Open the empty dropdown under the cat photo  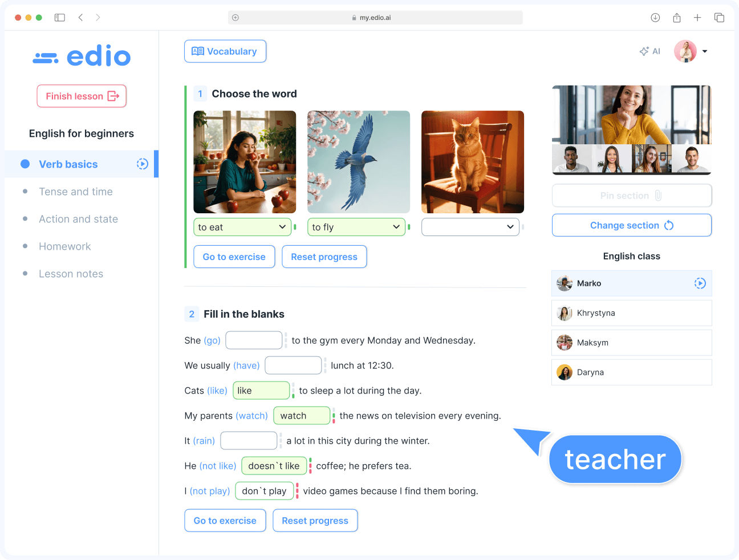(470, 226)
